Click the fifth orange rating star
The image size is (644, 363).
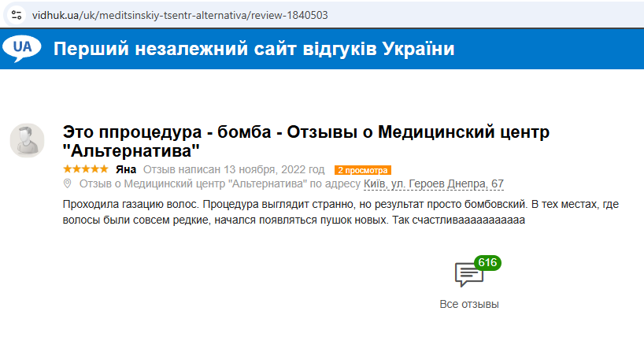tap(105, 169)
